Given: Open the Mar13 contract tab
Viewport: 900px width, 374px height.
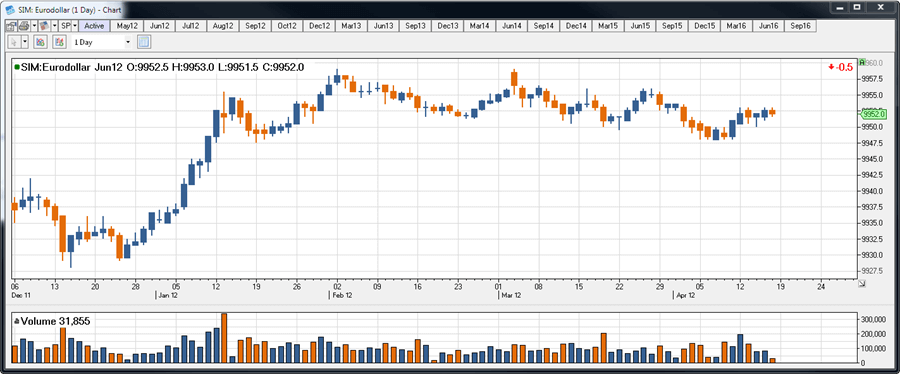Looking at the screenshot, I should point(351,26).
